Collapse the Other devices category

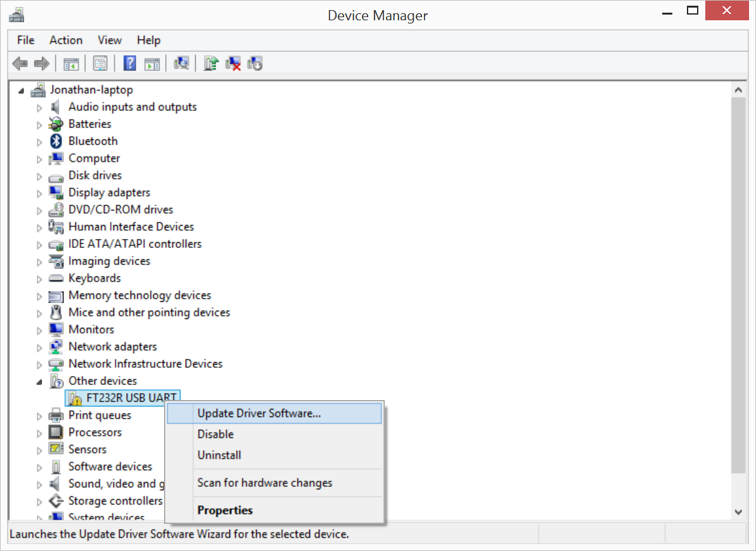(x=39, y=382)
